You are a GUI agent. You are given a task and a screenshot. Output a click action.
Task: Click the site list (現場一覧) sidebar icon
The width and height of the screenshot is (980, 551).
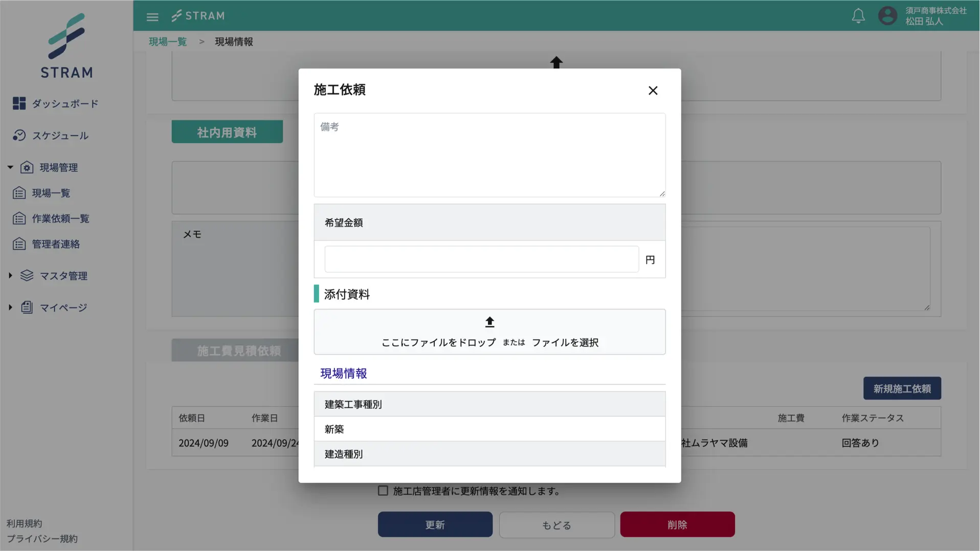[19, 192]
